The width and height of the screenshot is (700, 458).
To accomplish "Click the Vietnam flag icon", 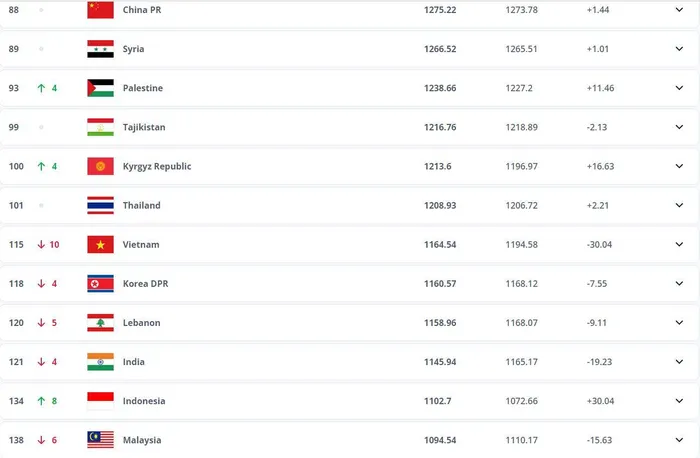I will pos(100,244).
